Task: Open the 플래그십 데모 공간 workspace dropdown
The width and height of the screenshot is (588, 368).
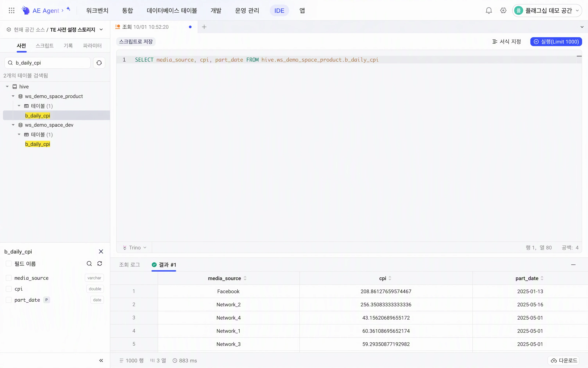Action: (x=547, y=10)
